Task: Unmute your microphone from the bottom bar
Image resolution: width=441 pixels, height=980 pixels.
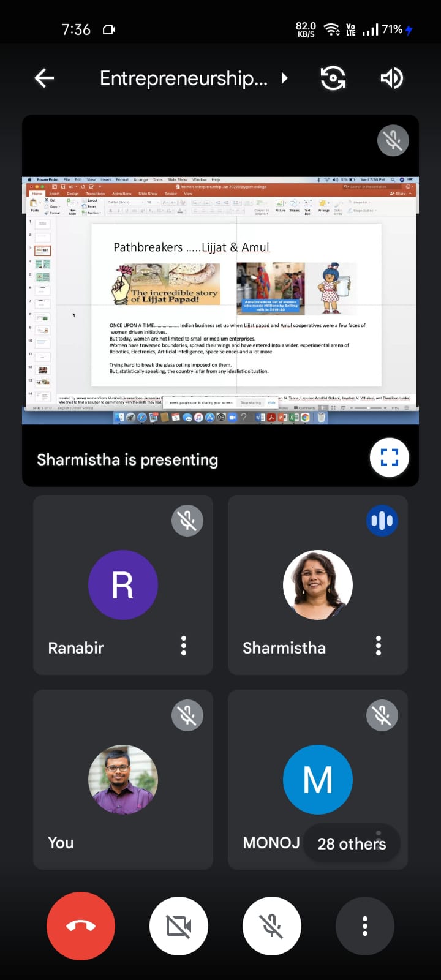Action: pos(272,926)
